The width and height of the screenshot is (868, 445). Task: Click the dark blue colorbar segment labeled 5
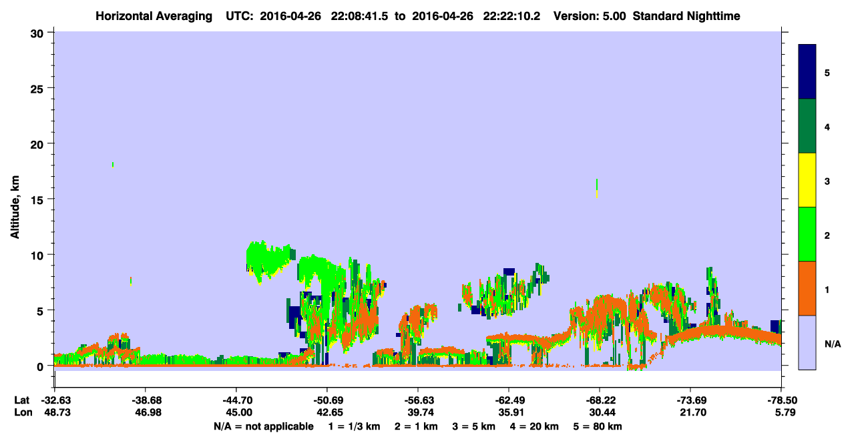click(807, 72)
